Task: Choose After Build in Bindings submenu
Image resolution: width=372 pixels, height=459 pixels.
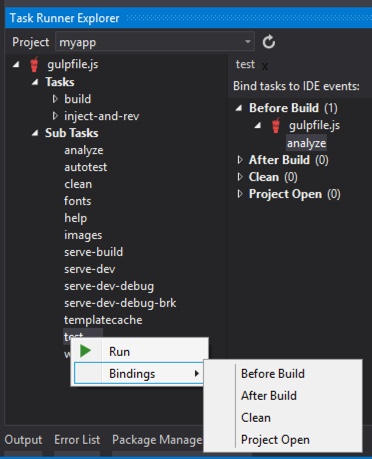Action: 269,396
